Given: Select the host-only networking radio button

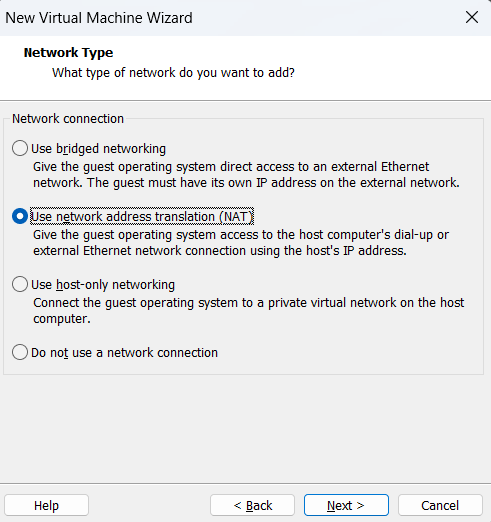Looking at the screenshot, I should pyautogui.click(x=20, y=284).
